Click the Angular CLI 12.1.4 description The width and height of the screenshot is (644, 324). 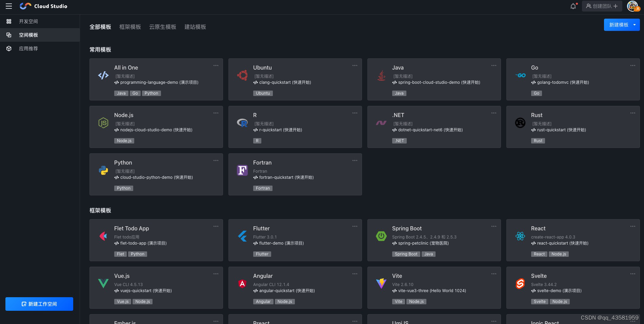[x=271, y=285]
